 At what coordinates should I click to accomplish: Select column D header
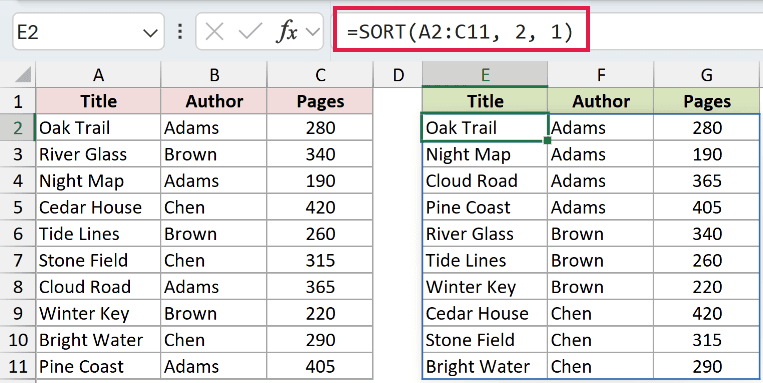398,75
